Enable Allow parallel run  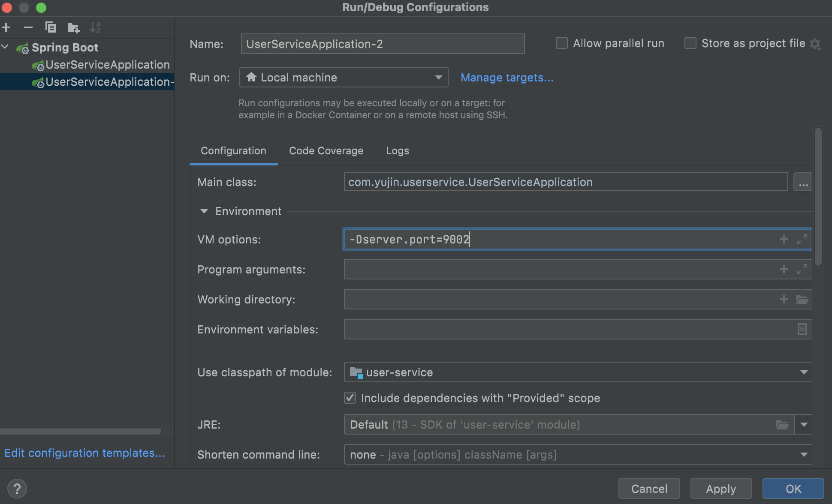point(561,43)
